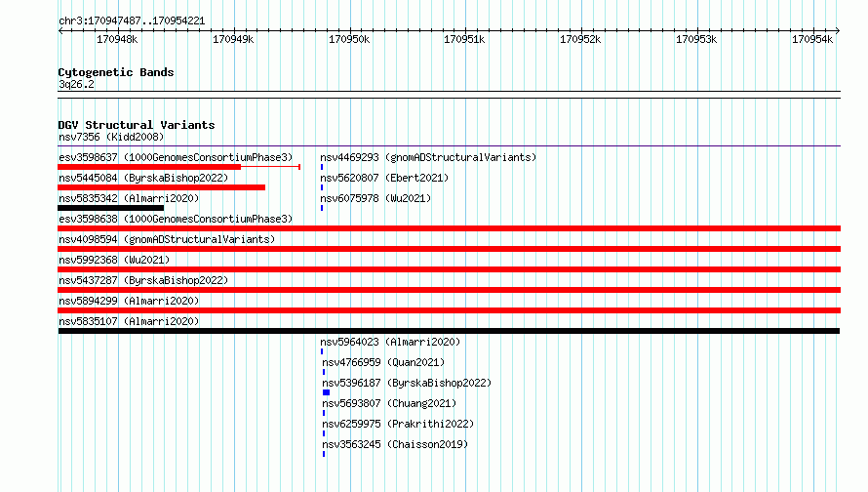Click the nsv6075978 (Wu2021) label

[x=375, y=198]
